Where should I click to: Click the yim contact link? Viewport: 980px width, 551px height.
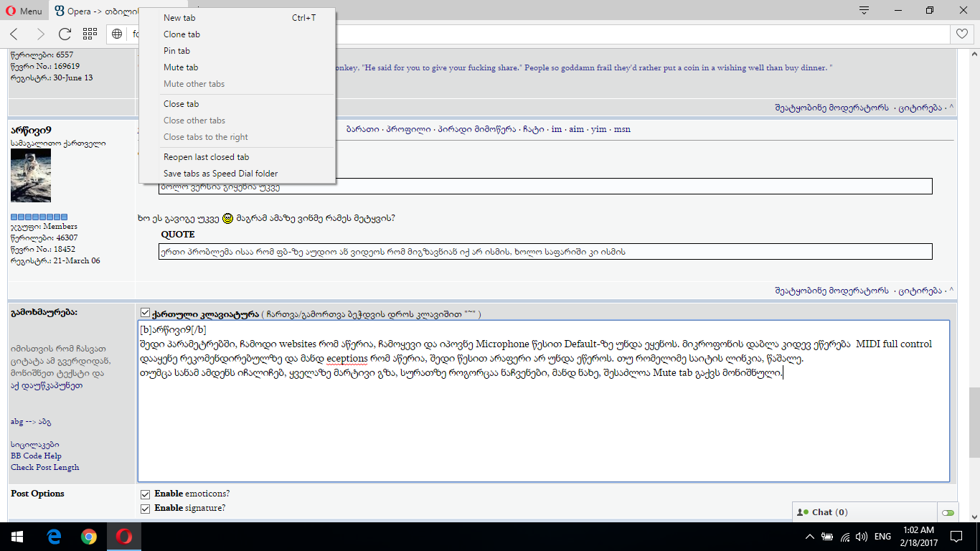598,129
